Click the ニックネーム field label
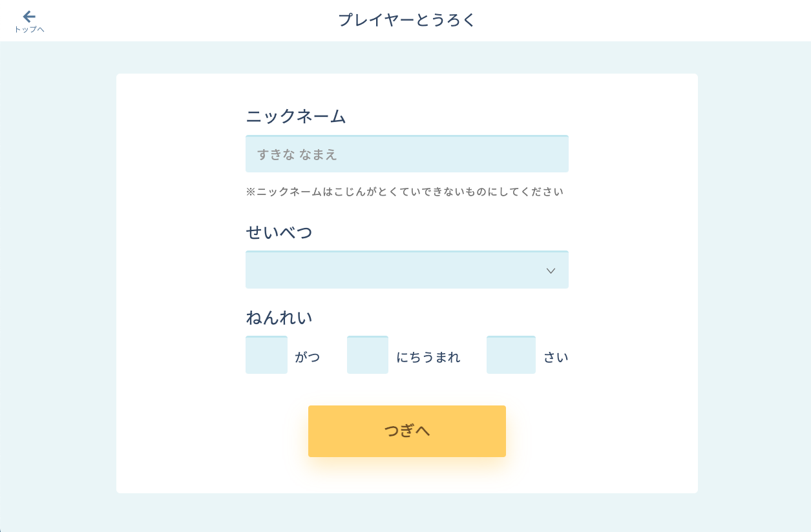 [x=296, y=117]
